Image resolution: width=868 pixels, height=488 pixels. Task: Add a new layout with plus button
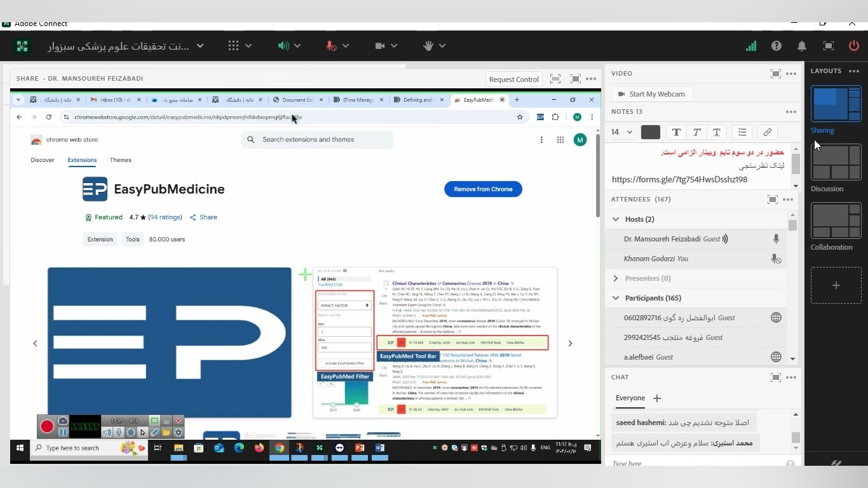[x=836, y=285]
